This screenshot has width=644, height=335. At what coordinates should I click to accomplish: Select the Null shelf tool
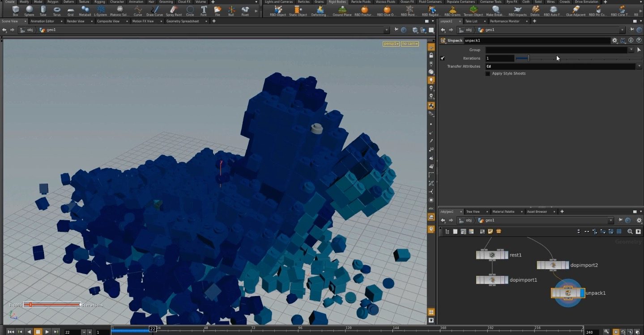coord(231,11)
